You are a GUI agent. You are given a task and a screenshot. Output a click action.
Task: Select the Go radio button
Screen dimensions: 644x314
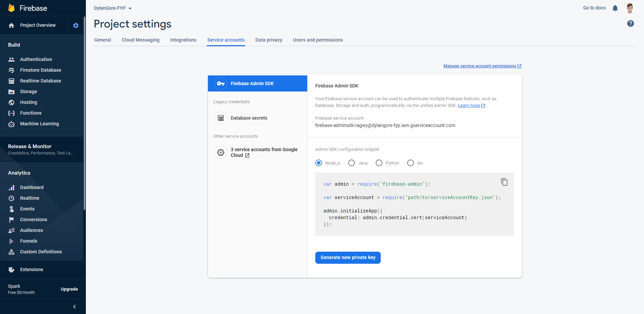411,163
